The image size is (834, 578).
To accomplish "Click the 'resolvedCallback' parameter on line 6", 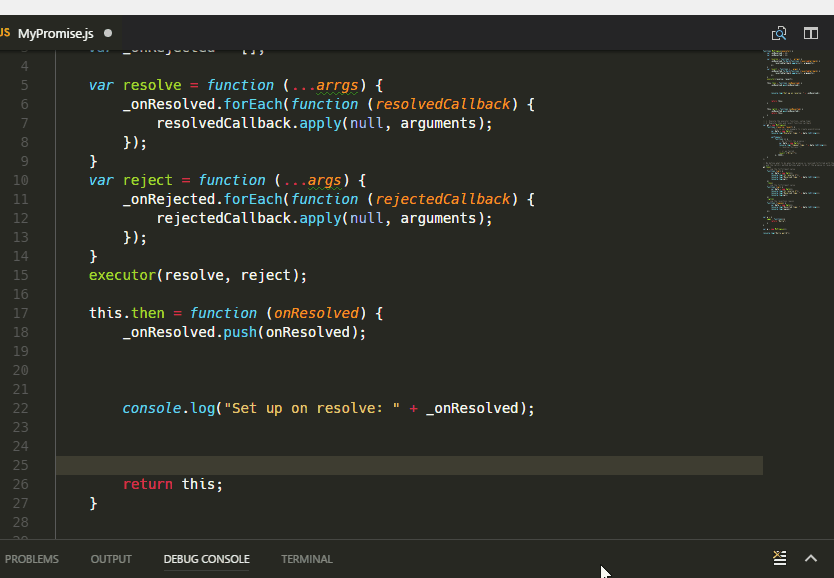I will [443, 104].
